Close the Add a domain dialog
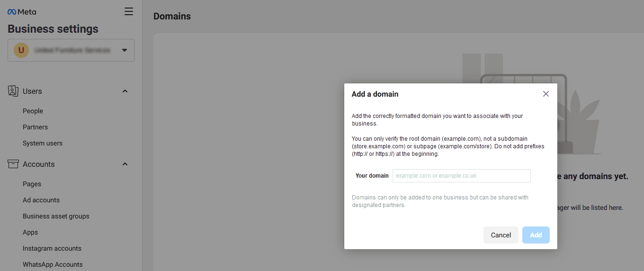The image size is (644, 271). point(546,94)
